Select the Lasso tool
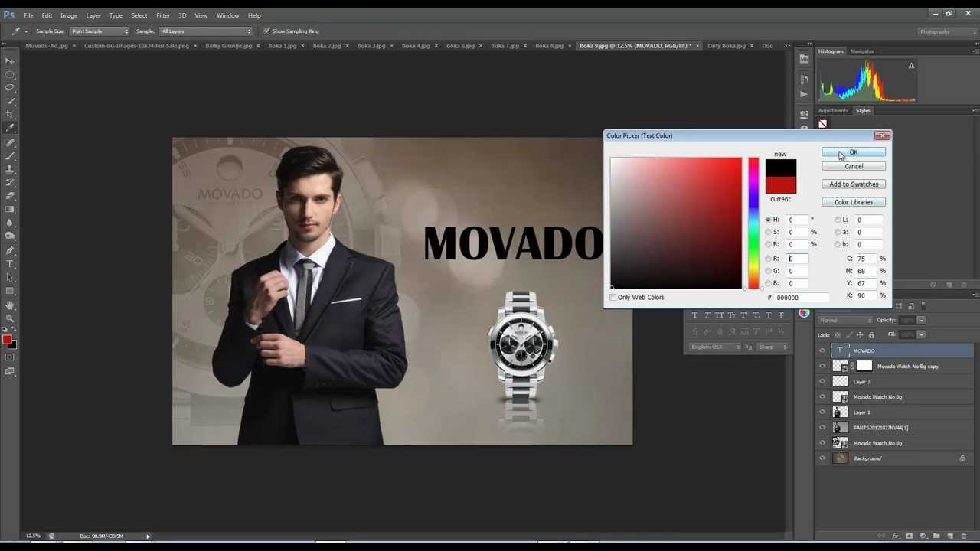Image resolution: width=980 pixels, height=551 pixels. click(10, 87)
